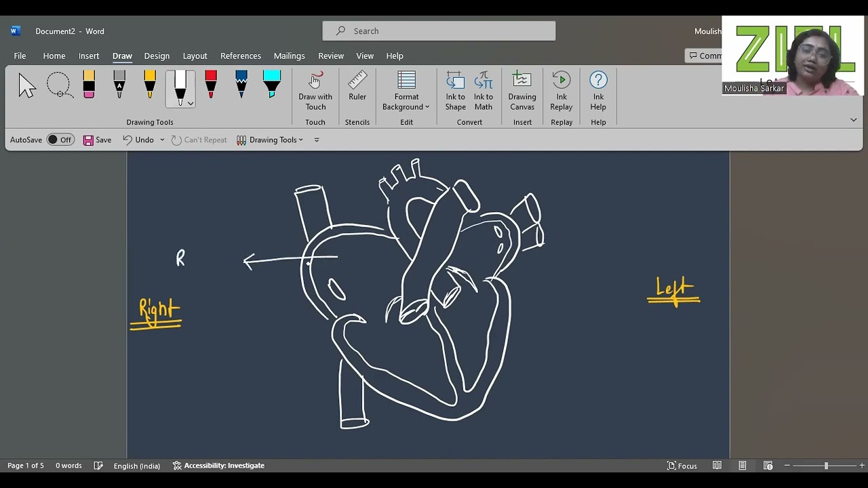868x488 pixels.
Task: Expand the Drawing Tools quick menu
Action: [270, 140]
